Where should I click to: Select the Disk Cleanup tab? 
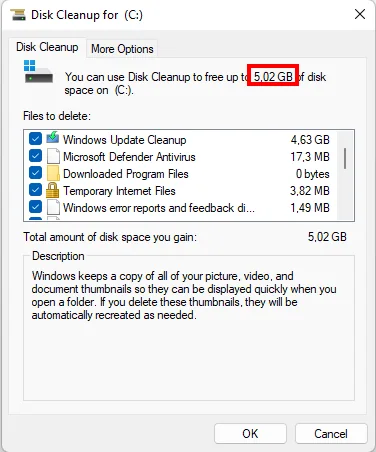[x=47, y=47]
